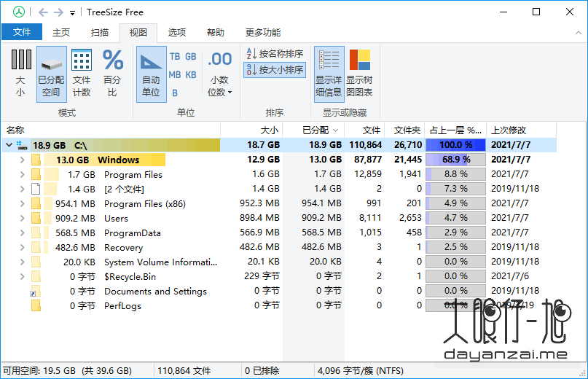Go back with the left arrow
This screenshot has width=588, height=379.
coord(43,12)
